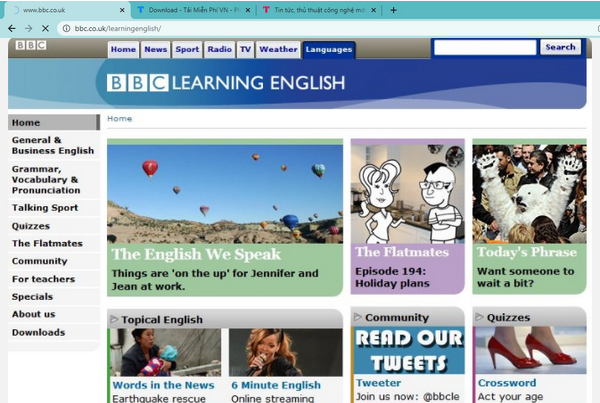This screenshot has width=600, height=403.
Task: Expand the Quizzes section arrow
Action: [x=479, y=317]
